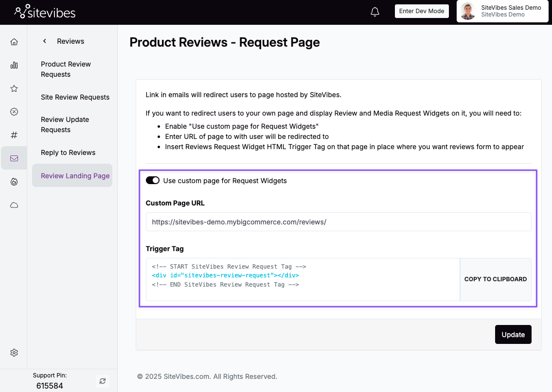Click Copy to Clipboard button
Image resolution: width=552 pixels, height=392 pixels.
click(496, 279)
